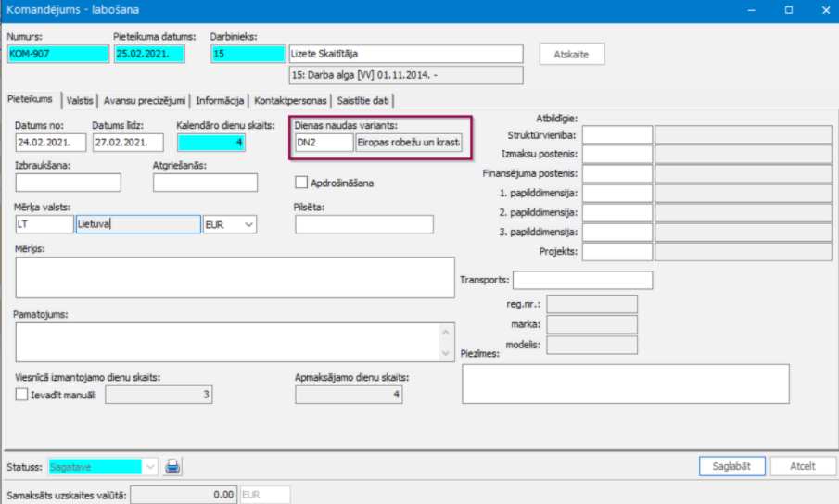
Task: Click the Datums no field
Action: coord(51,143)
